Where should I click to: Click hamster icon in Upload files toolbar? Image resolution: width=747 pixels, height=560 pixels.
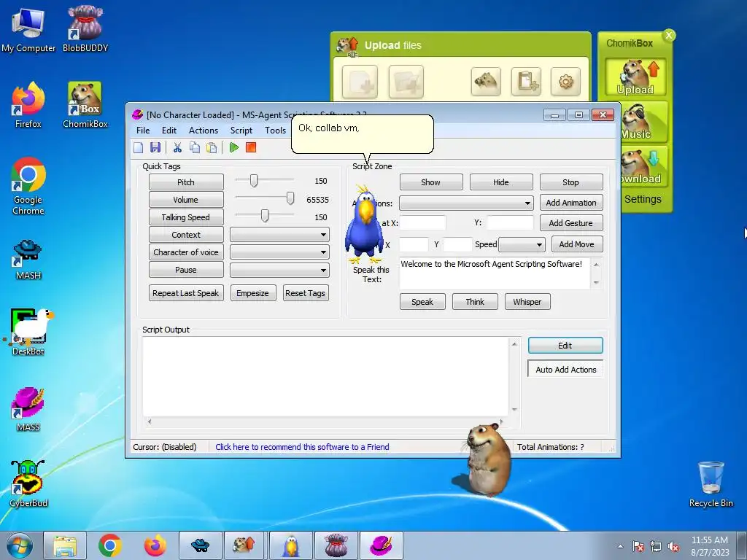point(486,82)
